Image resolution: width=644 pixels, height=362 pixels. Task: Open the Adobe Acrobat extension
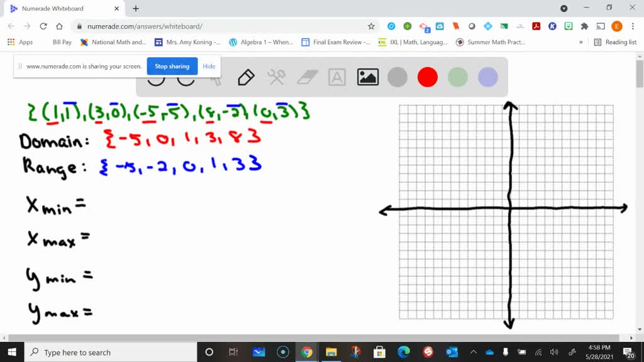click(536, 26)
